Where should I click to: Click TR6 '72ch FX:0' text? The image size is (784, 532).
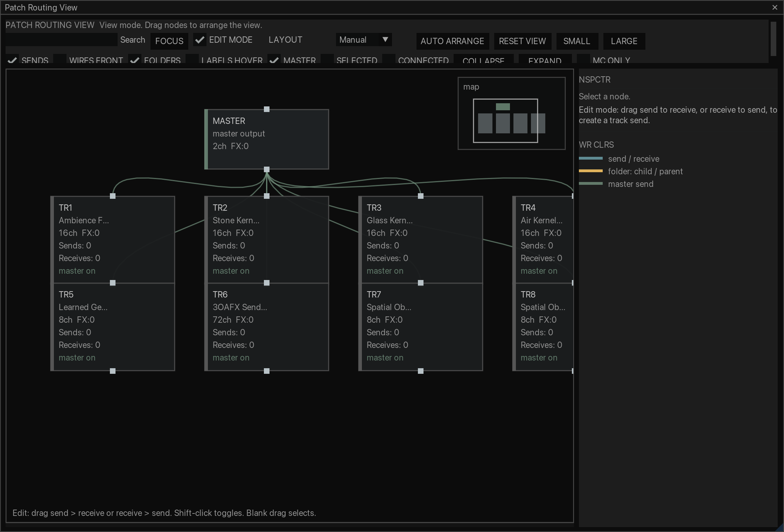click(233, 320)
